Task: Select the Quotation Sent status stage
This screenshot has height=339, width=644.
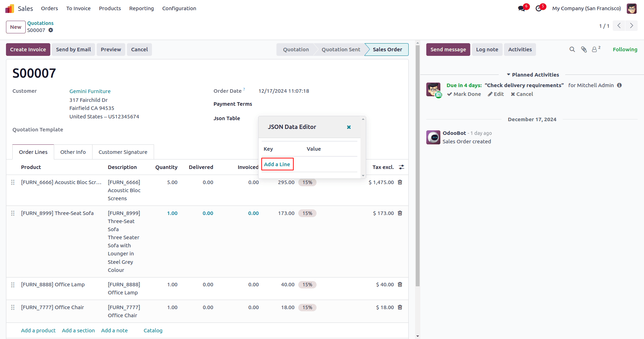Action: pos(341,50)
